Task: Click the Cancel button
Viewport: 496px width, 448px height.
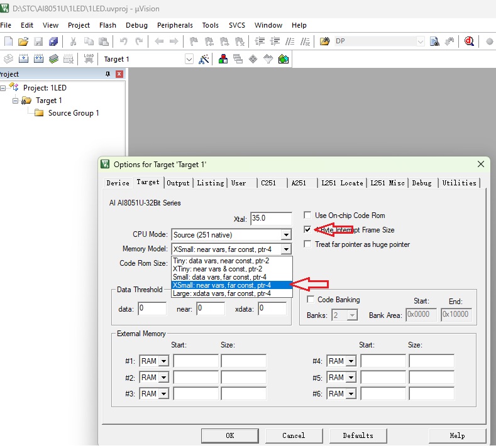Action: pyautogui.click(x=294, y=436)
